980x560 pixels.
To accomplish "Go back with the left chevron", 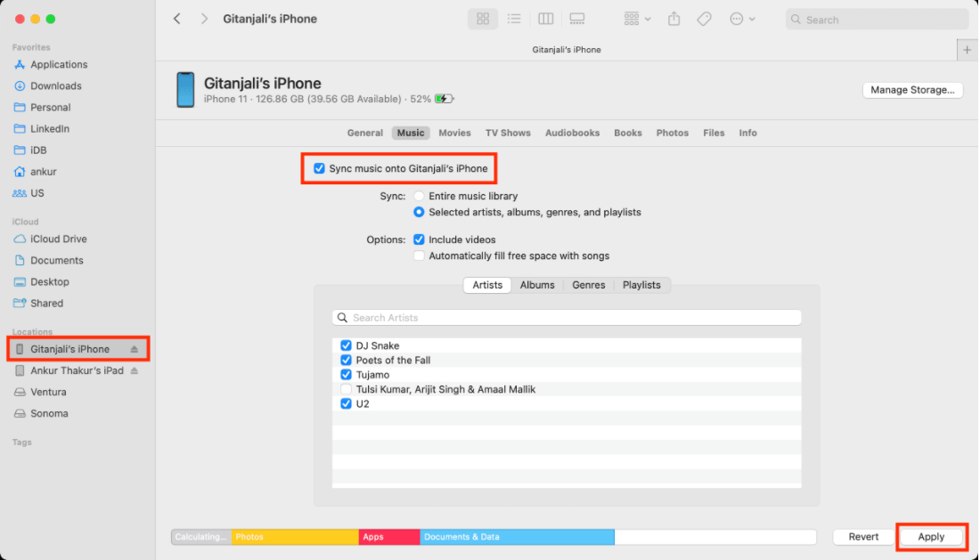I will pos(177,19).
